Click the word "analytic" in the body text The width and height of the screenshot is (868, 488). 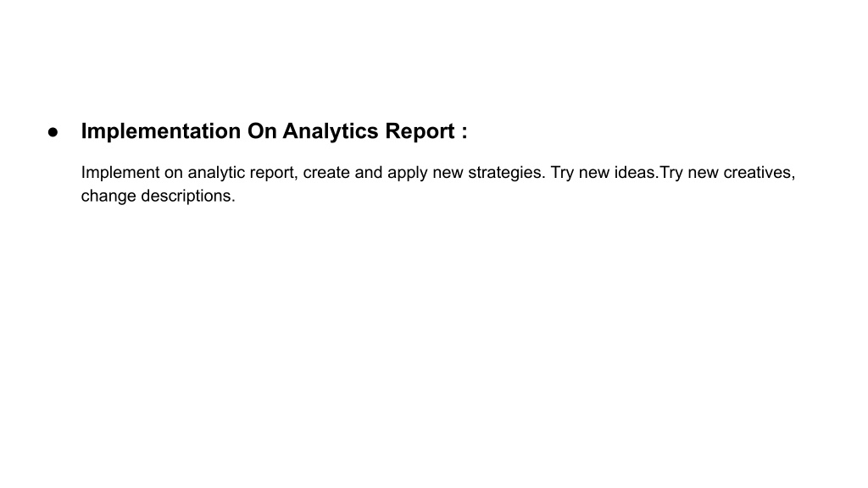pyautogui.click(x=216, y=173)
